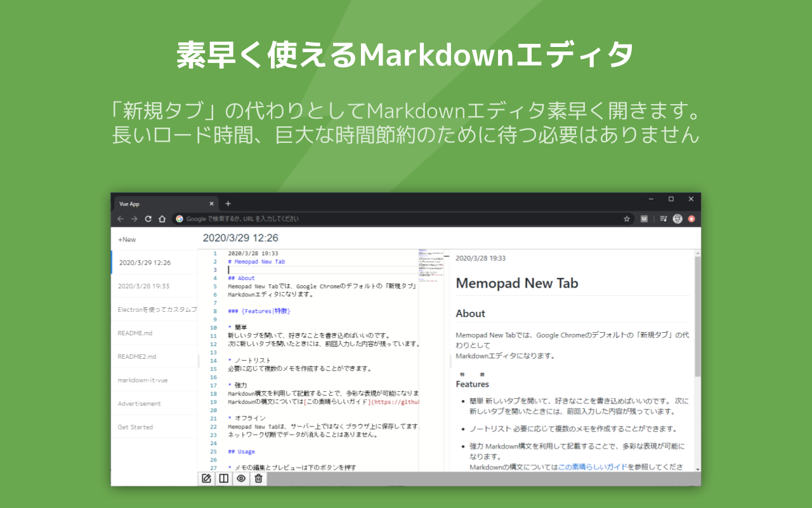Bookmark the page with the star icon
This screenshot has height=508, width=812.
coord(626,218)
